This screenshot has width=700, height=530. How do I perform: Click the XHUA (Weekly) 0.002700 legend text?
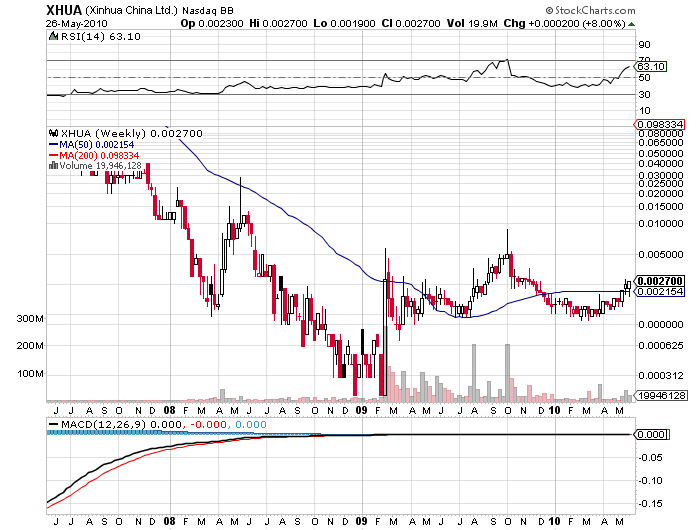pos(131,134)
